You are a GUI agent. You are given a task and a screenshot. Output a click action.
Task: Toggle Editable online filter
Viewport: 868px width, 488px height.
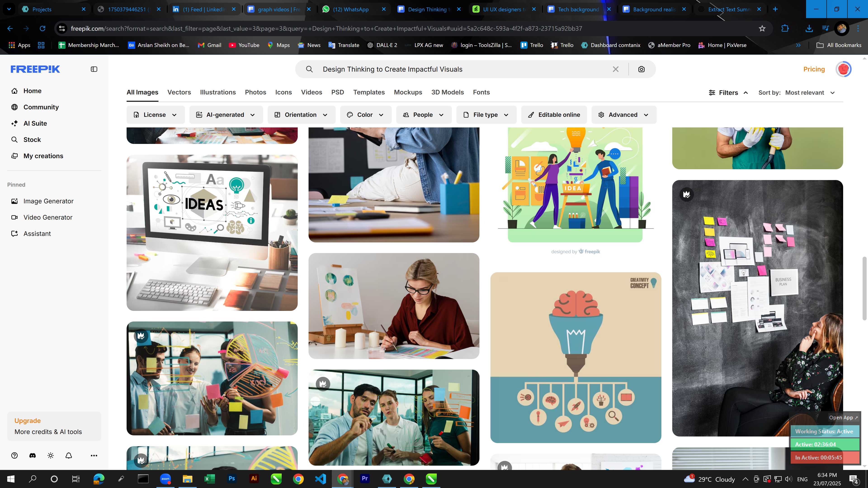pyautogui.click(x=554, y=115)
